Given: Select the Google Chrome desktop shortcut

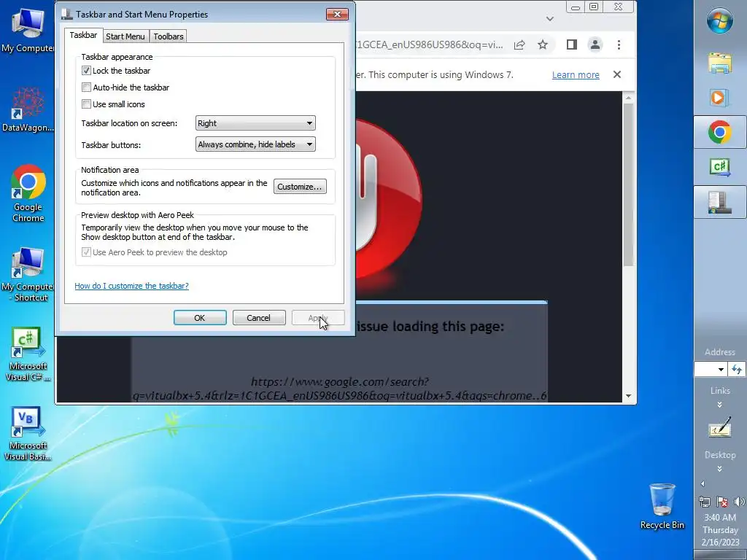Looking at the screenshot, I should [x=28, y=194].
